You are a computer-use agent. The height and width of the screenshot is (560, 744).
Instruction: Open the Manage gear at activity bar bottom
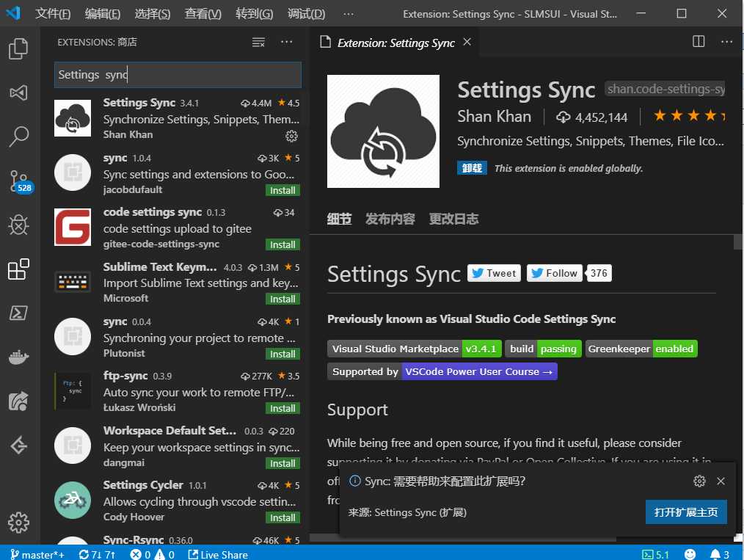click(18, 523)
